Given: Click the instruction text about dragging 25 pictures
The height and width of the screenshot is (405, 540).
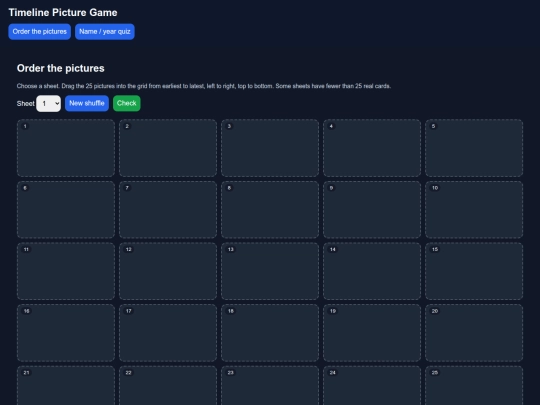Looking at the screenshot, I should [204, 86].
